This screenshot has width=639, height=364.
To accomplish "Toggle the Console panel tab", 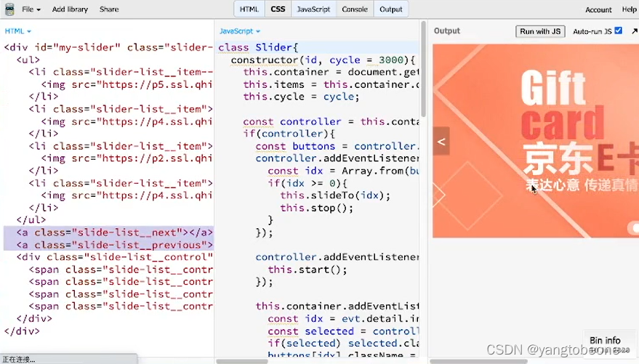I will point(355,9).
